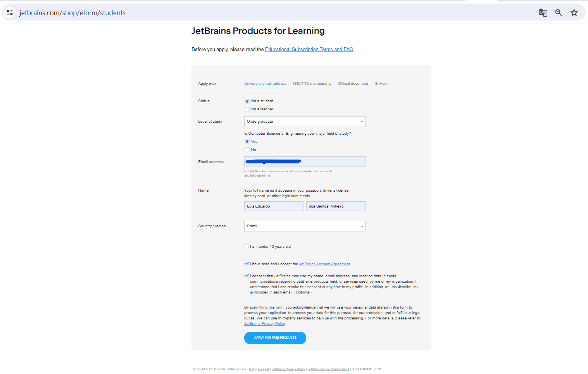Open Educational Subscription Terms and FAQ link
Image resolution: width=588 pixels, height=374 pixels.
coord(309,50)
